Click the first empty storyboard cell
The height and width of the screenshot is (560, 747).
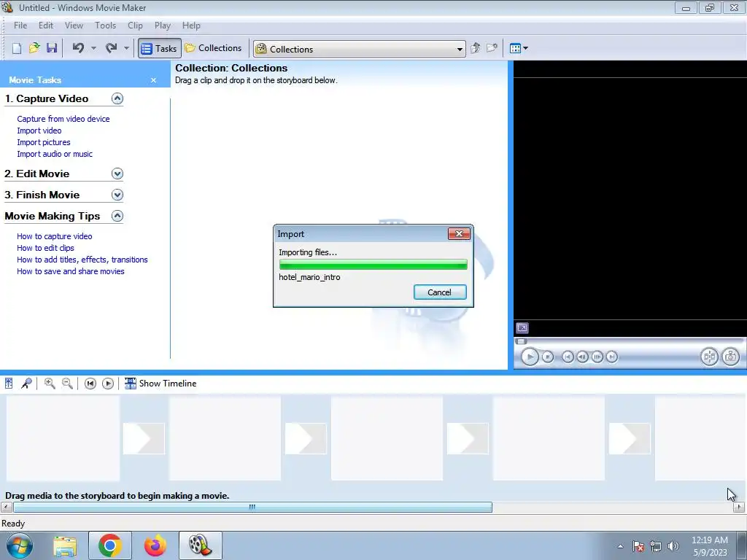(63, 438)
